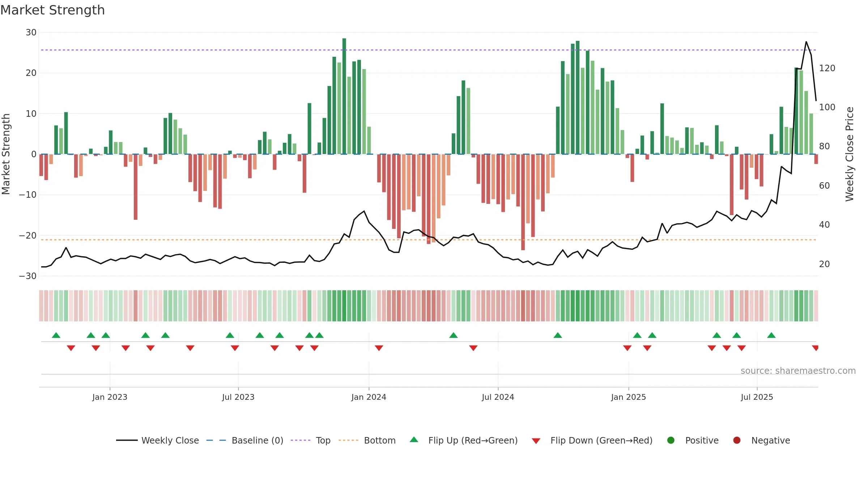Click the green Positive circle legend icon
Viewport: 868px width, 488px height.
[671, 440]
